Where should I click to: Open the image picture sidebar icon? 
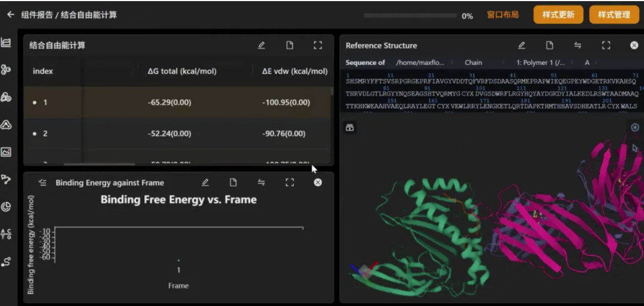[6, 152]
